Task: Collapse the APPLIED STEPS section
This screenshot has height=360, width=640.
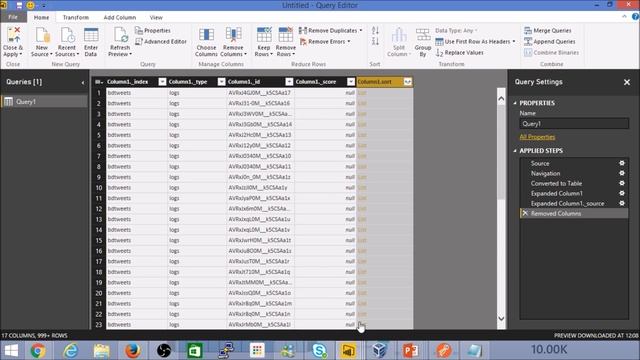Action: [x=515, y=151]
